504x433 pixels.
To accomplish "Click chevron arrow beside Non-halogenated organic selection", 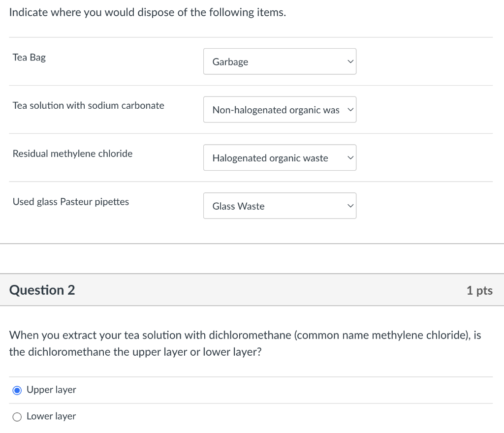I will (350, 110).
